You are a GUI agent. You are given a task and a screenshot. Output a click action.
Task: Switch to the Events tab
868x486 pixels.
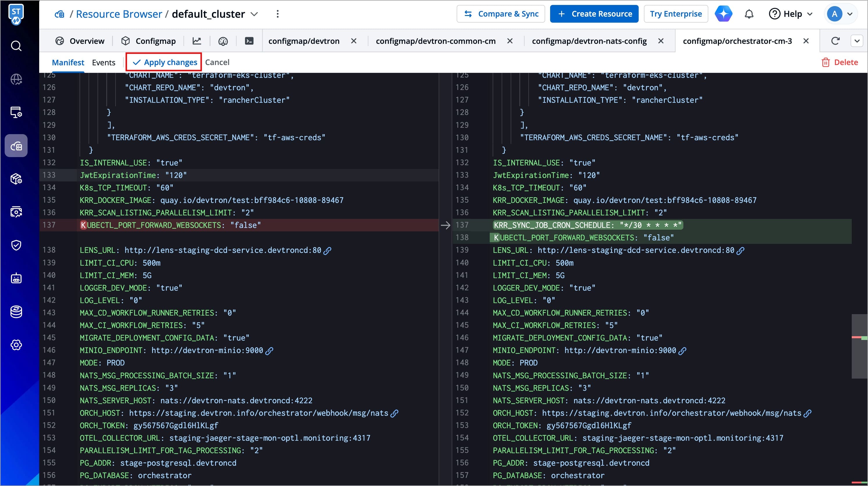[103, 63]
